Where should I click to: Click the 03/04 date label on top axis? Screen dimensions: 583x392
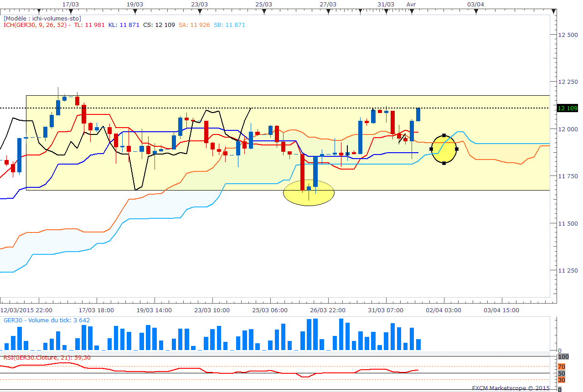(475, 4)
